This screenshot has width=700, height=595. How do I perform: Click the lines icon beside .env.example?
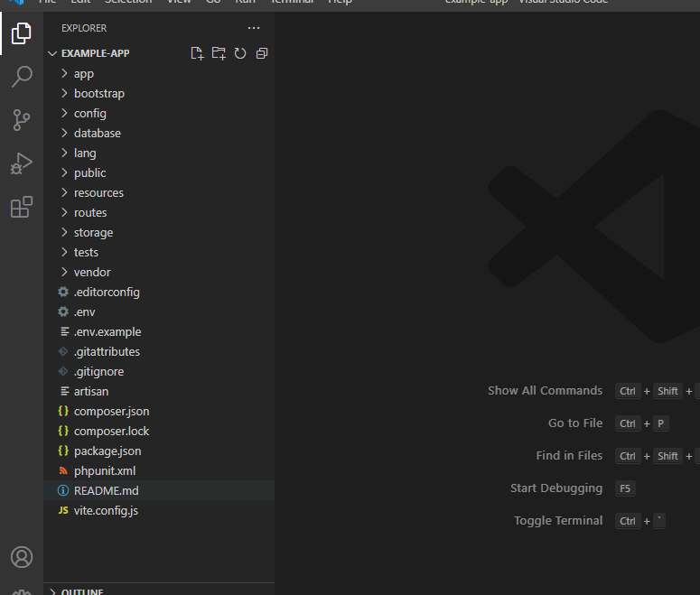pyautogui.click(x=65, y=331)
